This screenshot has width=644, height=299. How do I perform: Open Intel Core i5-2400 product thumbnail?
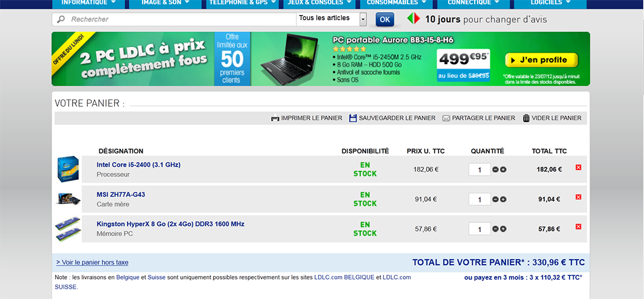pyautogui.click(x=68, y=169)
